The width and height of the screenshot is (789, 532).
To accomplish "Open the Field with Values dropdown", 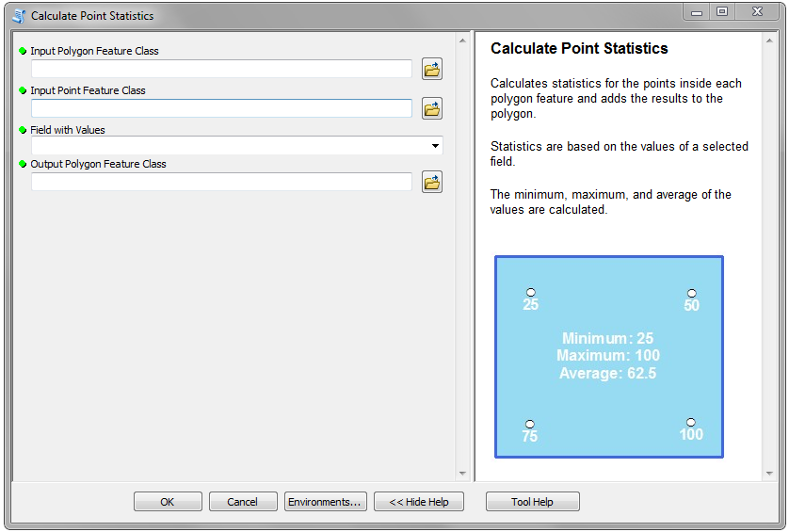I will [x=435, y=146].
